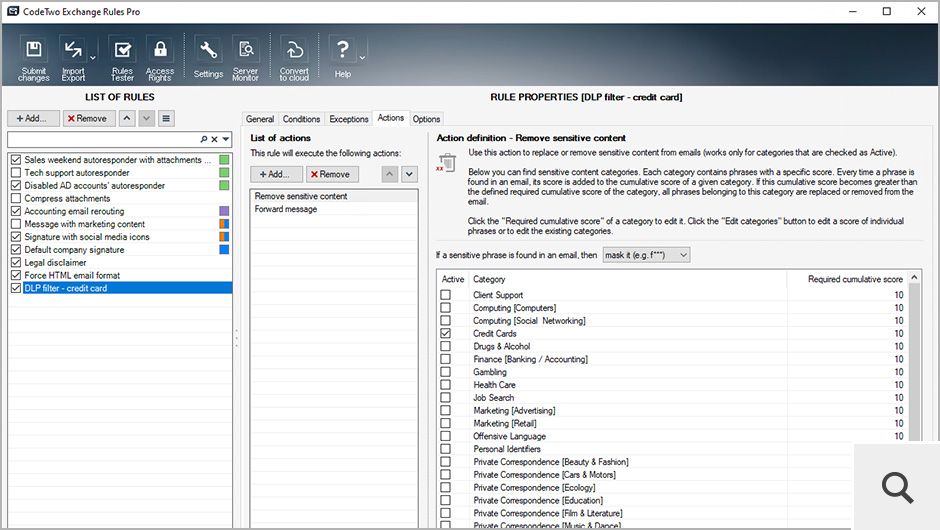Activate the Offensive Language category checkbox
Screen dimensions: 940x530
(x=445, y=436)
